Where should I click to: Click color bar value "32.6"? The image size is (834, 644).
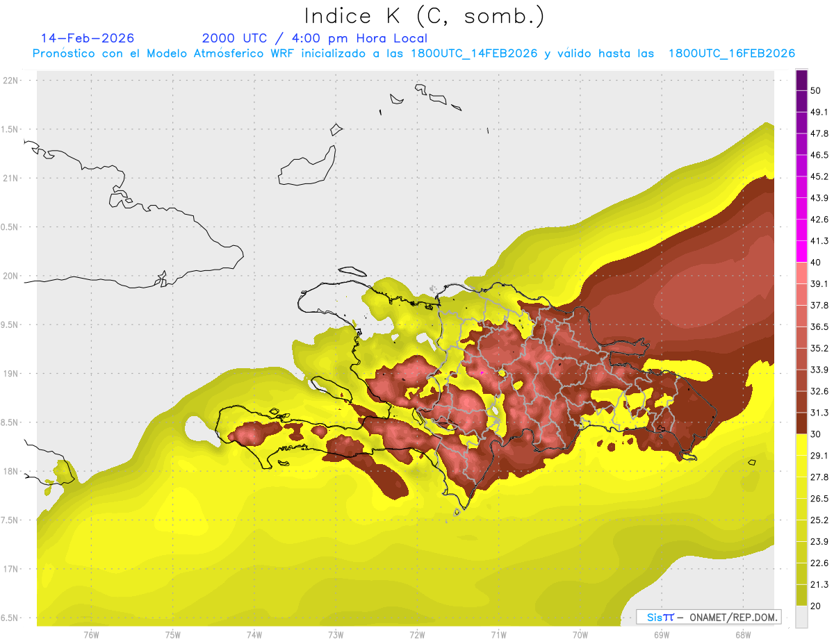pos(819,391)
